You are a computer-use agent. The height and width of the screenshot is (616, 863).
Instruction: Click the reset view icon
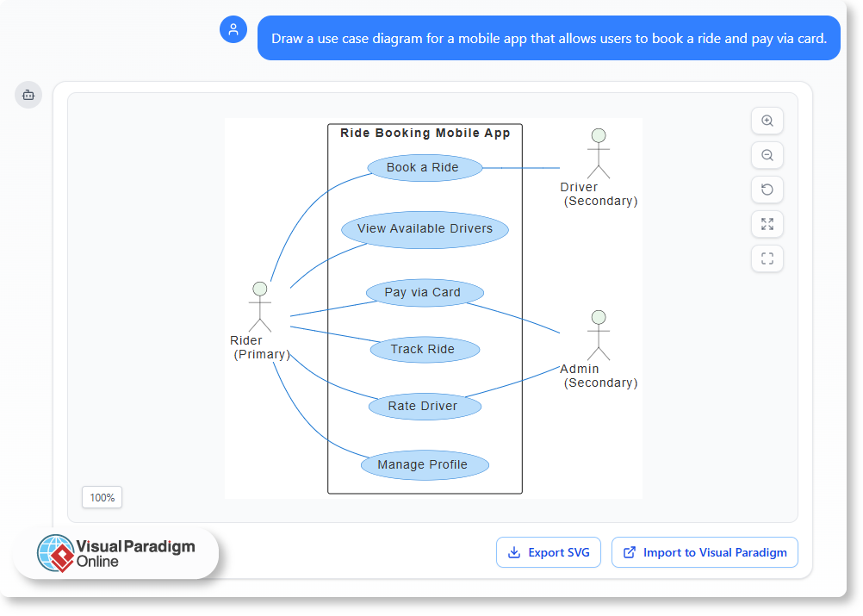pos(767,190)
